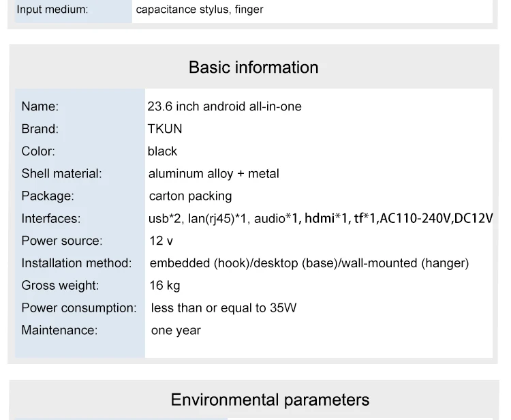Click capacitance stylus, finger input medium text

coord(200,10)
